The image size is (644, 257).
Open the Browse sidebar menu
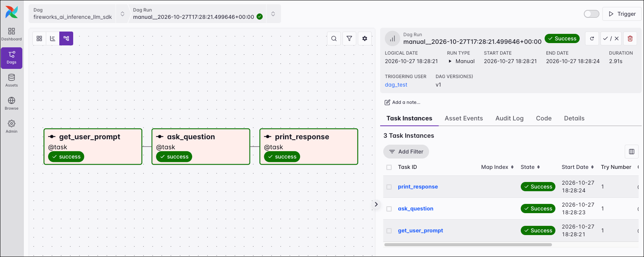click(x=12, y=104)
